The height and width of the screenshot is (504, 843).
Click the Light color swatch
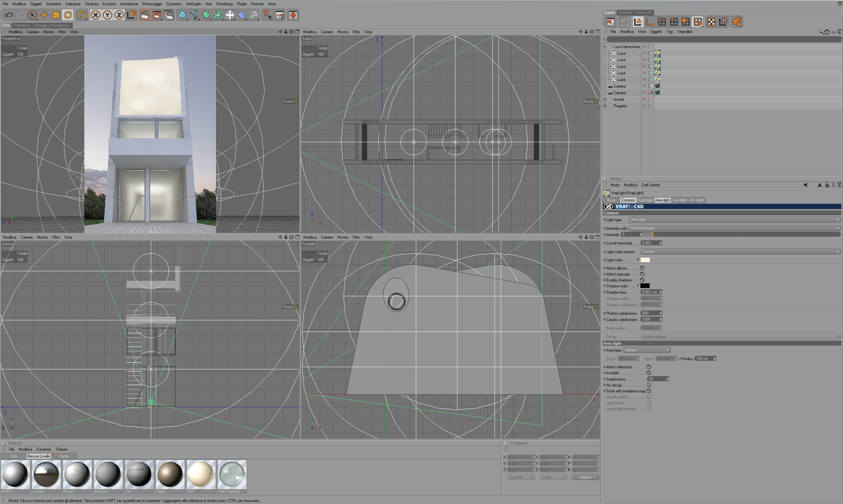click(x=645, y=260)
